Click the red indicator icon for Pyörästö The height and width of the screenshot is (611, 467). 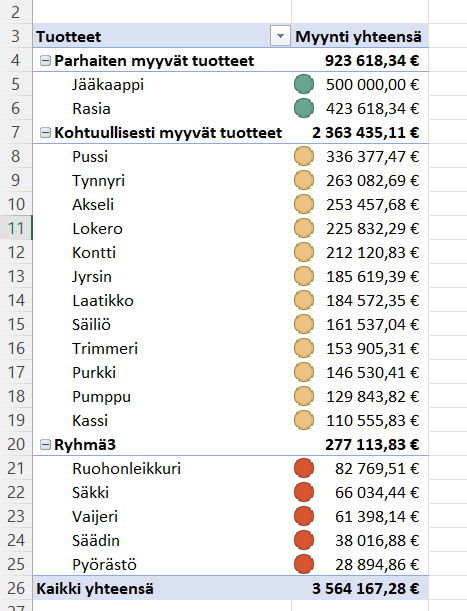tap(304, 564)
